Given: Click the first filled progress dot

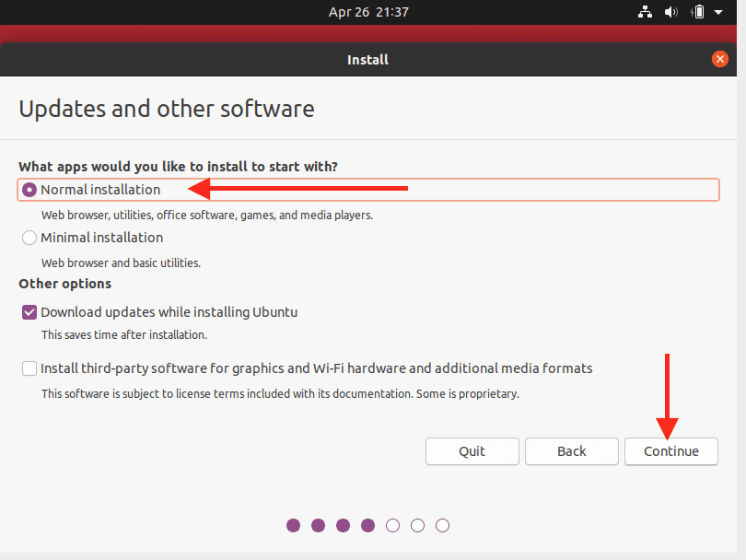Looking at the screenshot, I should tap(294, 526).
